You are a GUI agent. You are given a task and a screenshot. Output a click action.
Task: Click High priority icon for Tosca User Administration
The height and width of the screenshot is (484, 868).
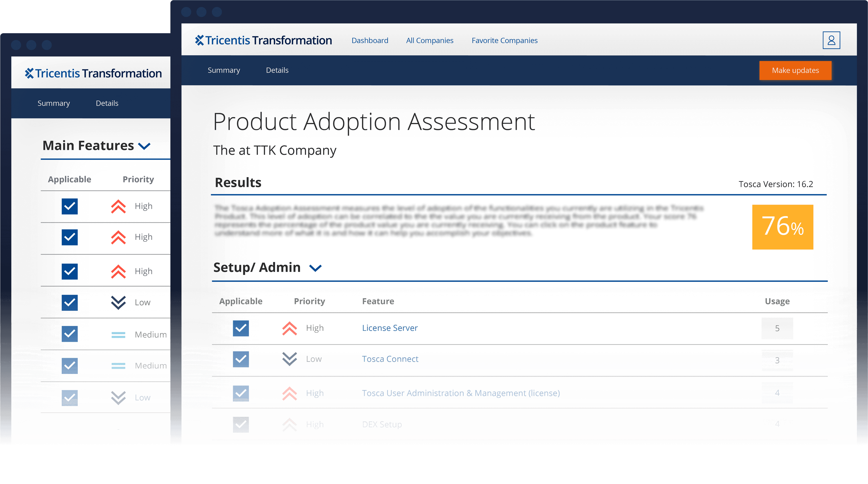click(x=289, y=393)
